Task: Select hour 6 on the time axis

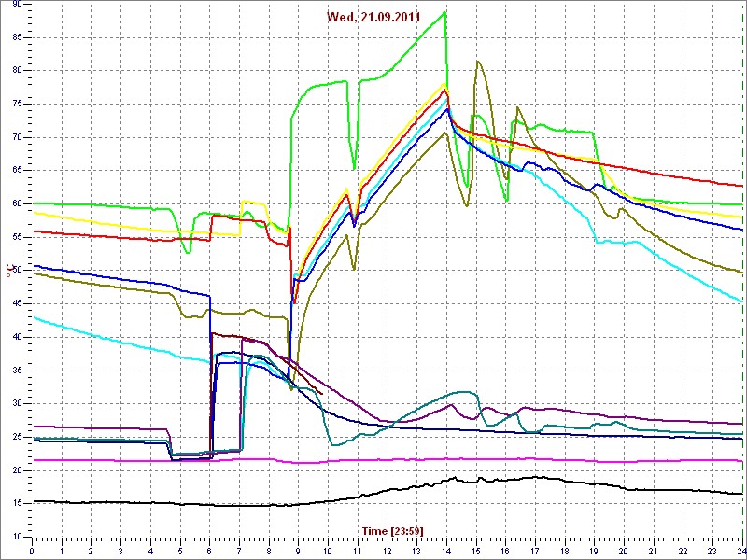Action: pos(209,551)
